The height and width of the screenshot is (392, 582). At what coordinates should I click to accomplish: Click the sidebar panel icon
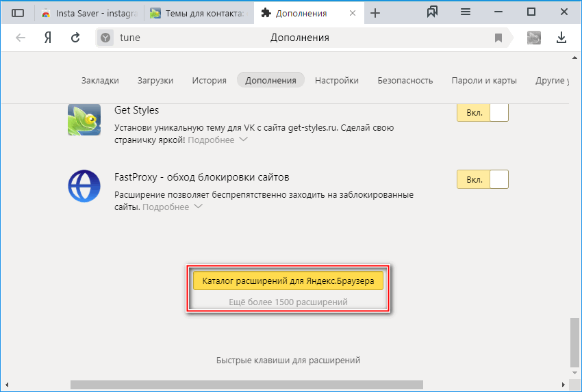coord(18,13)
